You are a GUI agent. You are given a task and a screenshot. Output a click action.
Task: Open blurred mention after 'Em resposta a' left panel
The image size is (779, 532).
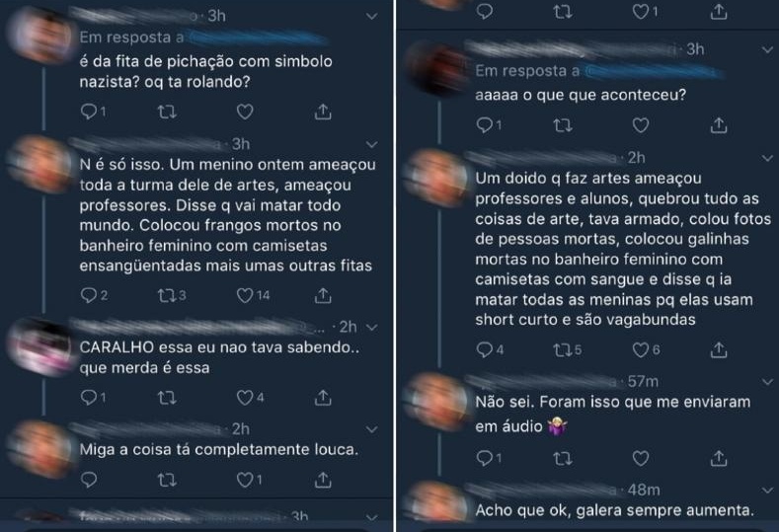pyautogui.click(x=257, y=38)
